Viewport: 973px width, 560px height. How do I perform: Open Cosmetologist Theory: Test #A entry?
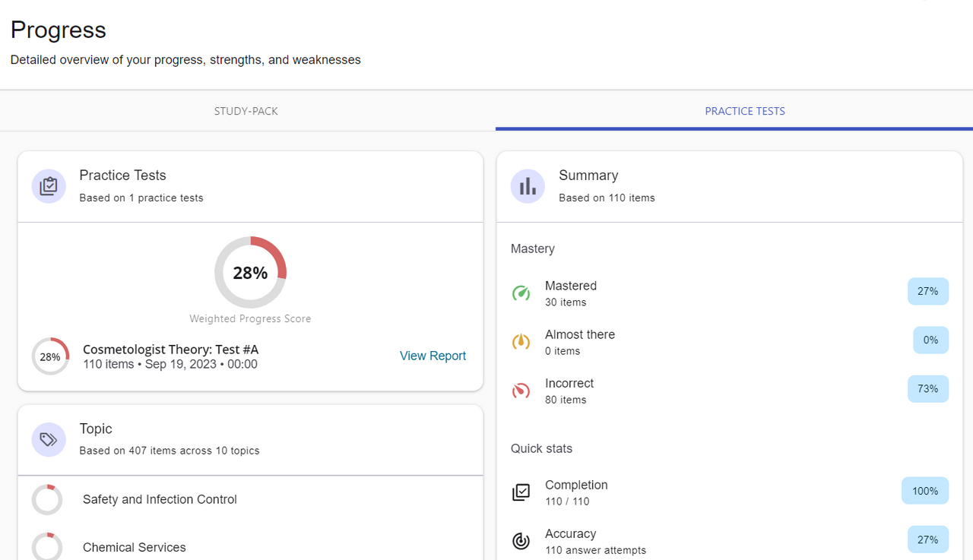tap(170, 350)
